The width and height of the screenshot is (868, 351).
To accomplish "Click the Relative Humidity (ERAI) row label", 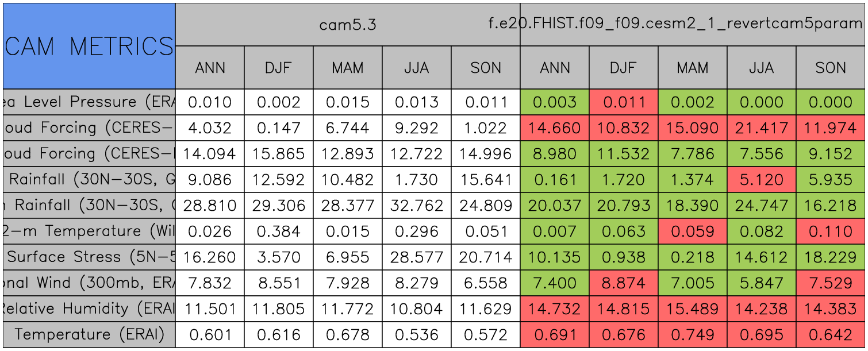I will pyautogui.click(x=89, y=308).
